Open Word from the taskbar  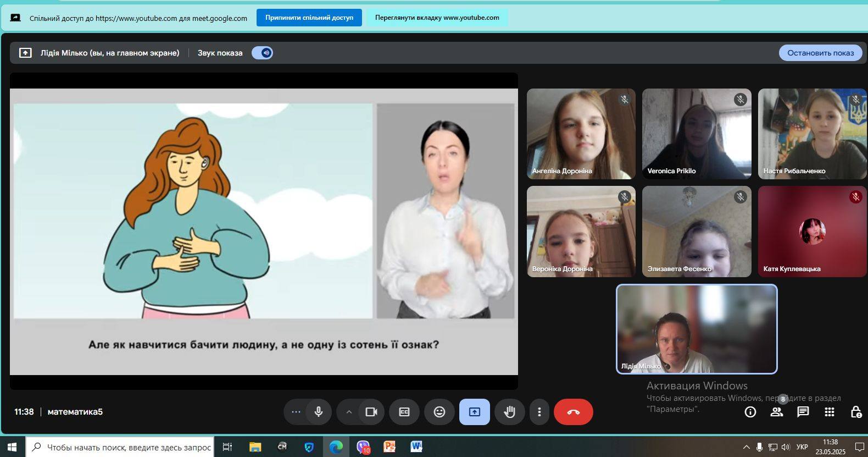[416, 447]
